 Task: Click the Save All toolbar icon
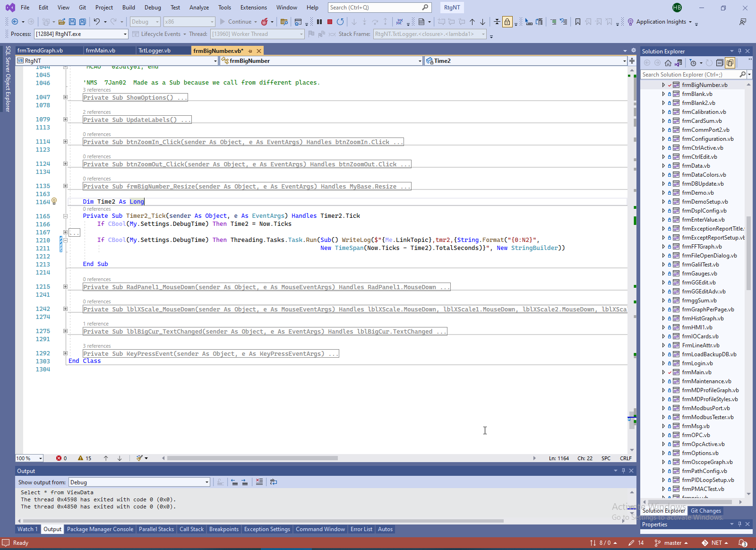[x=83, y=22]
